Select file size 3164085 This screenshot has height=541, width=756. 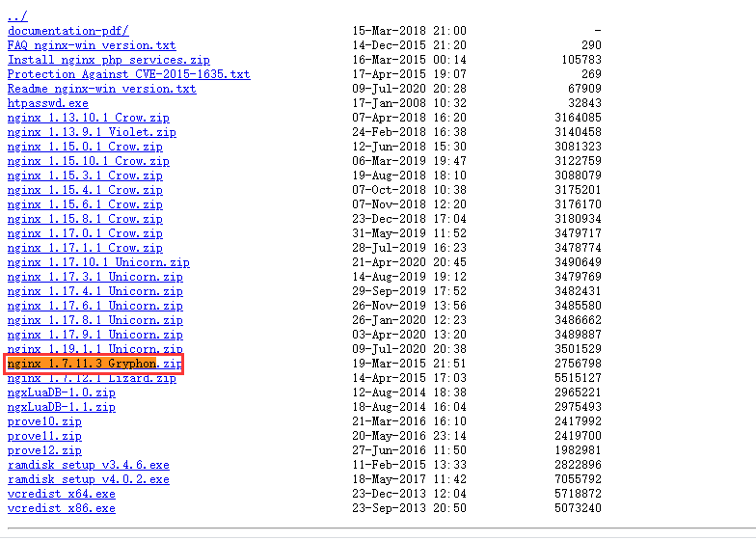pyautogui.click(x=578, y=118)
